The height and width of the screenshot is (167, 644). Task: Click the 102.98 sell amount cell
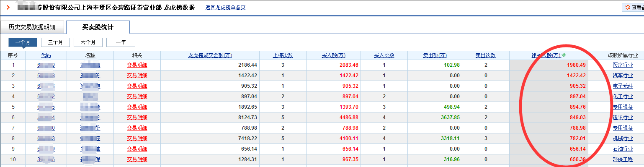click(x=451, y=65)
